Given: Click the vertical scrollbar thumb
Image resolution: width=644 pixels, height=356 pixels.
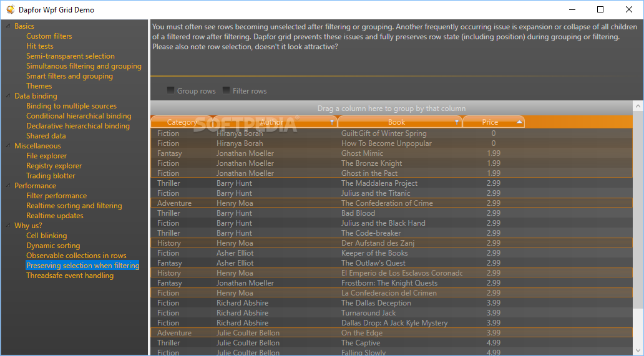Looking at the screenshot, I should pos(638,210).
